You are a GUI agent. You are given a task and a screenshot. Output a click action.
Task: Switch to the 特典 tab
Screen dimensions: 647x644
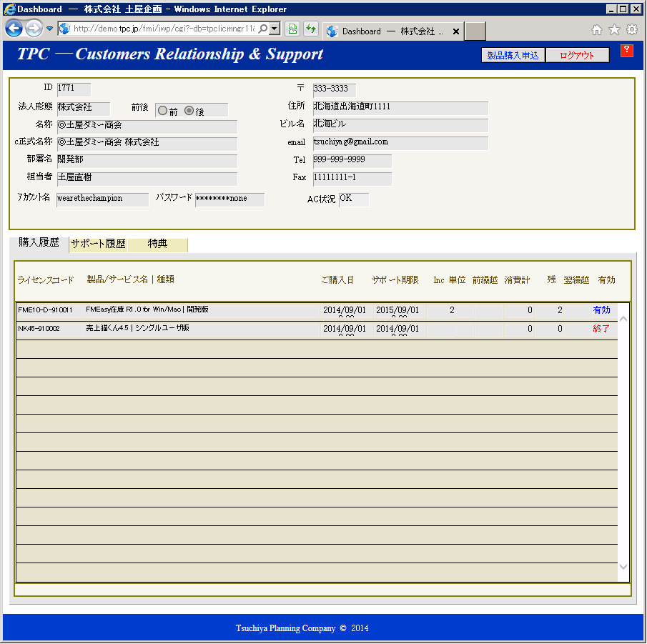pos(157,244)
